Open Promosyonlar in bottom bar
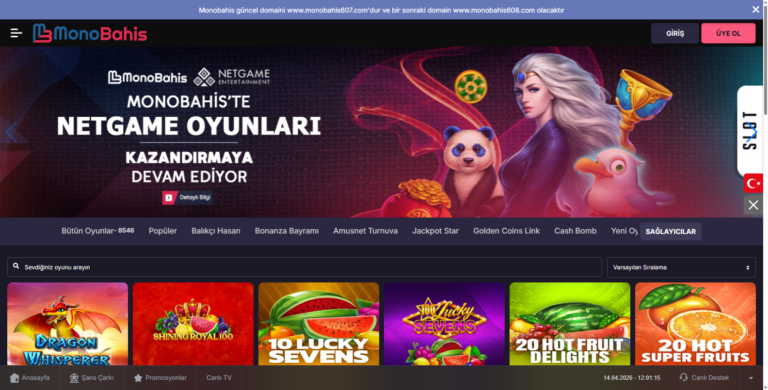768x390 pixels. pos(160,378)
